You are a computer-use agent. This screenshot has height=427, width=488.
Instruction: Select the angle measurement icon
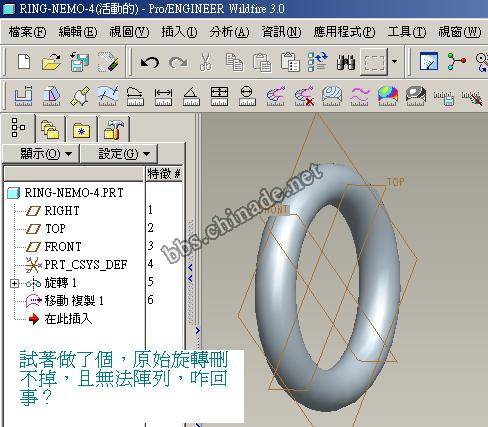coord(191,96)
